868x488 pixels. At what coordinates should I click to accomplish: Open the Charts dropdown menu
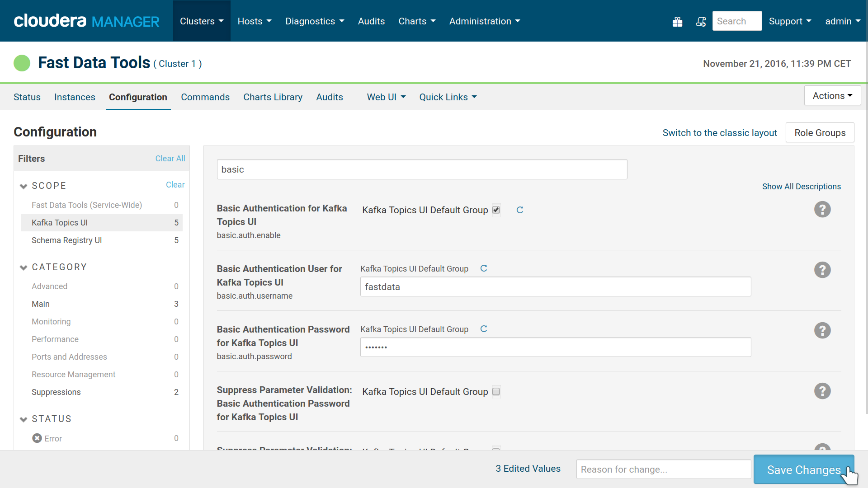pyautogui.click(x=417, y=21)
